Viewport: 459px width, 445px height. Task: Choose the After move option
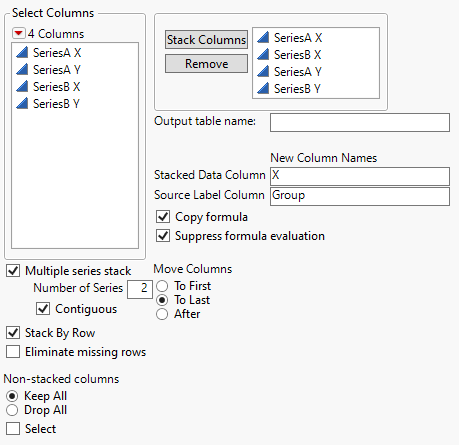pyautogui.click(x=162, y=314)
